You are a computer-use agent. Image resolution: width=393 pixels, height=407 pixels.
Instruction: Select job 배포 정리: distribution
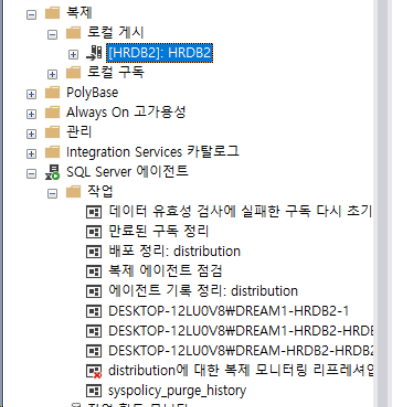[174, 251]
